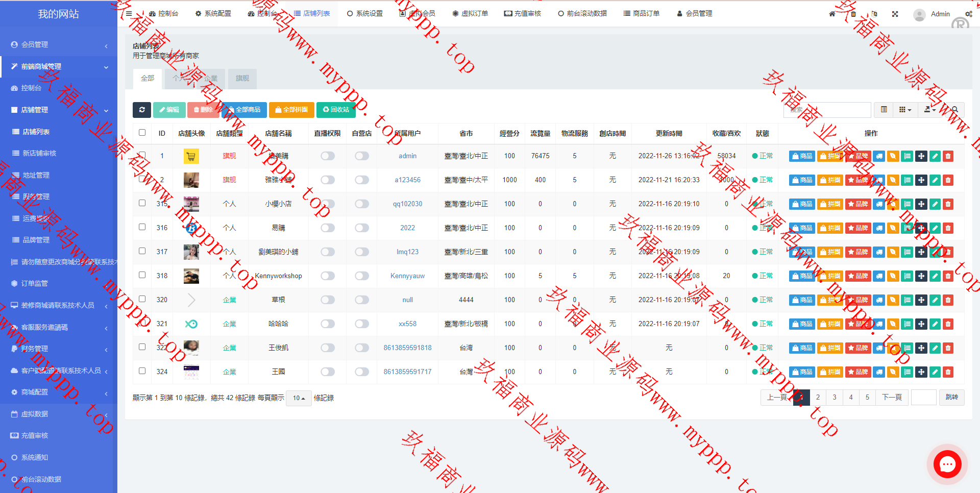Switch to the 旗舰 filter tab
This screenshot has height=493, width=980.
point(242,79)
